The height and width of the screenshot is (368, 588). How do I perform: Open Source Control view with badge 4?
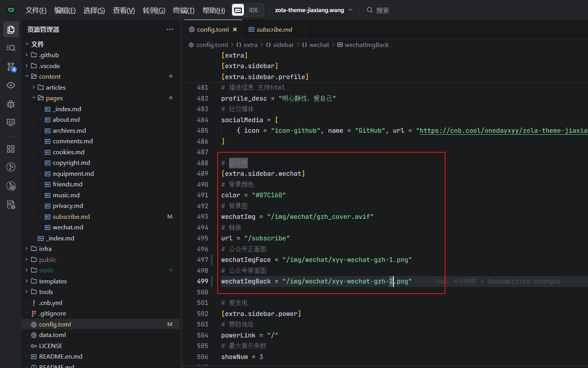tap(11, 67)
